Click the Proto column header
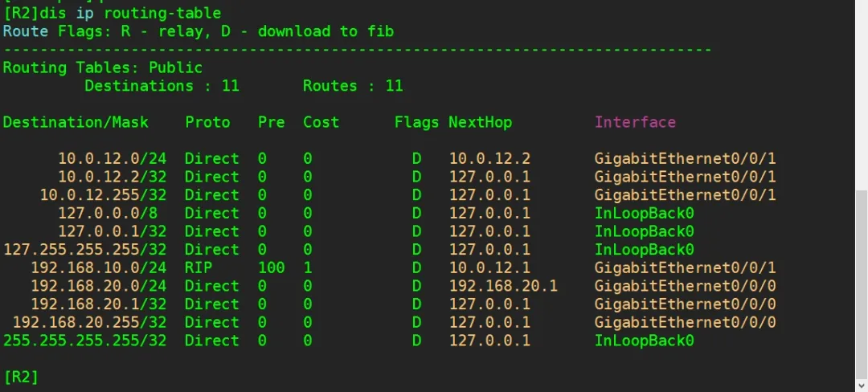Viewport: 868px width, 392px height. click(x=207, y=122)
